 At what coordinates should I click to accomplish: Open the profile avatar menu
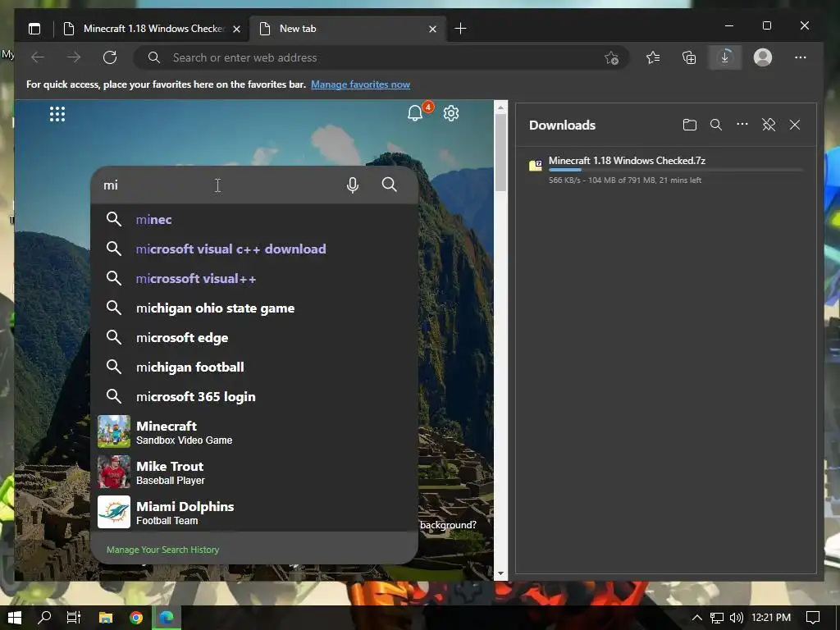[763, 57]
